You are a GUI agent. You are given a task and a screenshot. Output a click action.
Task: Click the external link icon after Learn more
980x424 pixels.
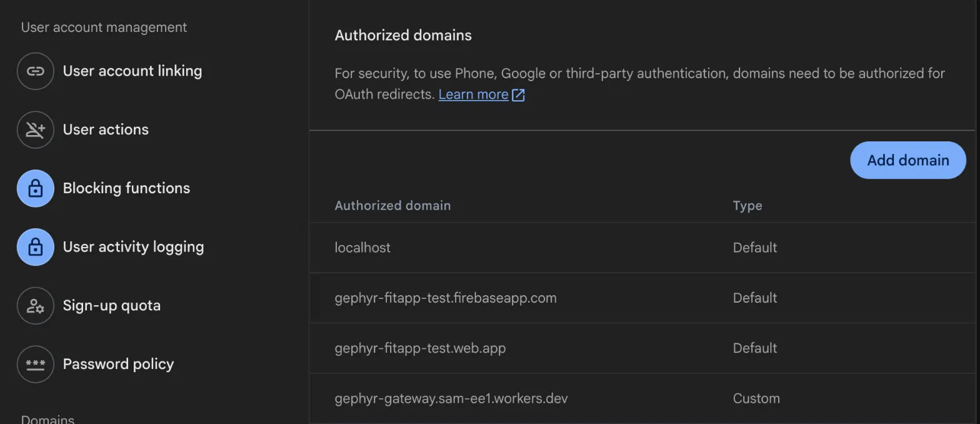pos(518,95)
